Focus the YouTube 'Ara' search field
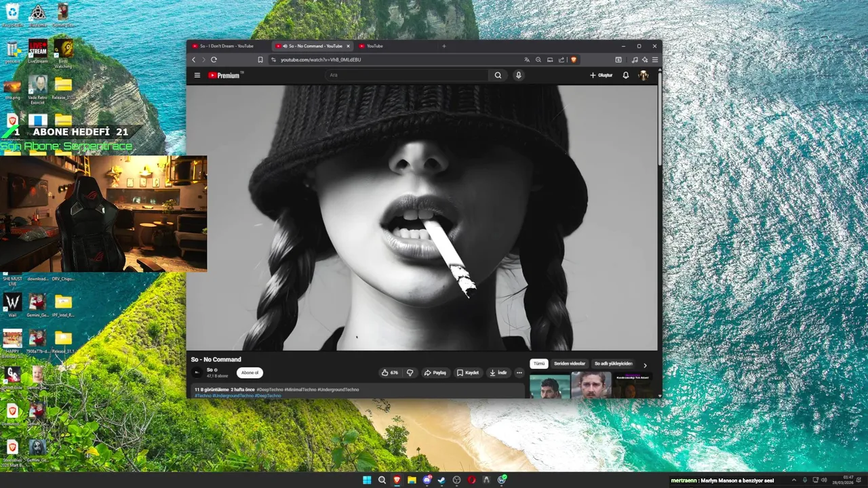868x488 pixels. 407,75
